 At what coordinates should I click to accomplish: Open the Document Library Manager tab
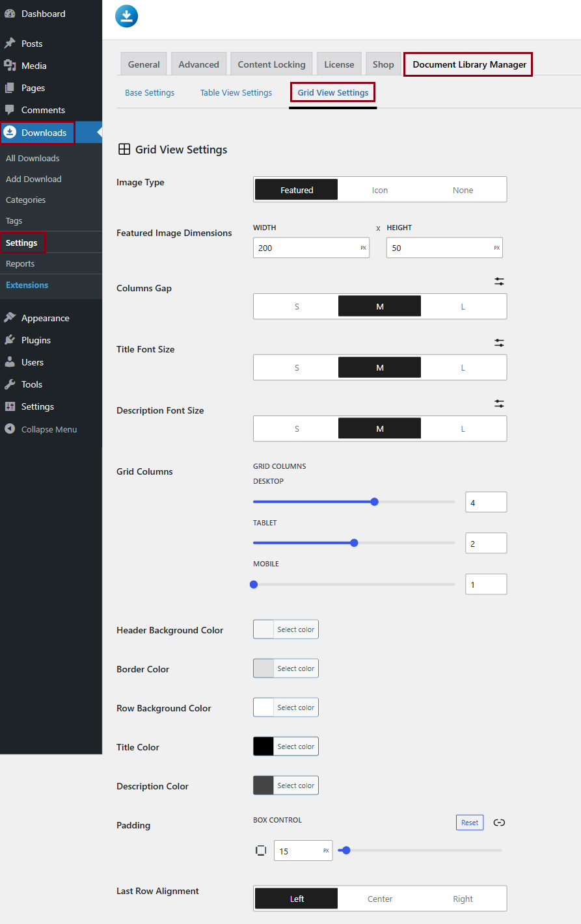468,64
